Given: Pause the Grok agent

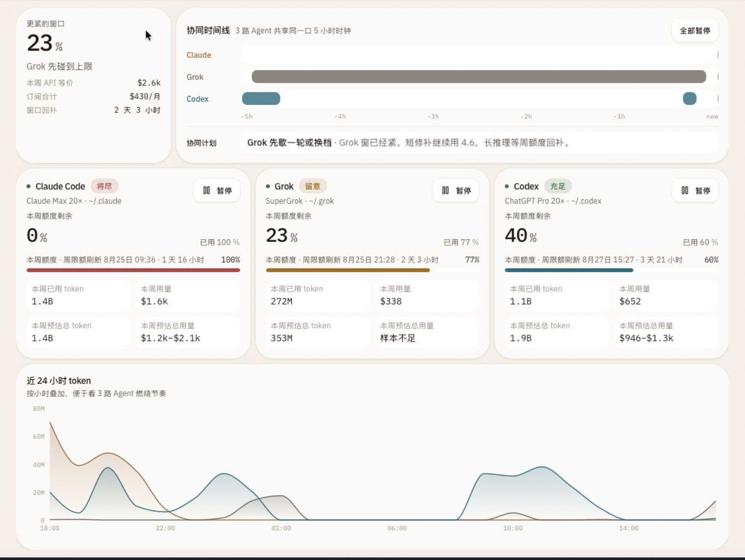Looking at the screenshot, I should point(456,191).
